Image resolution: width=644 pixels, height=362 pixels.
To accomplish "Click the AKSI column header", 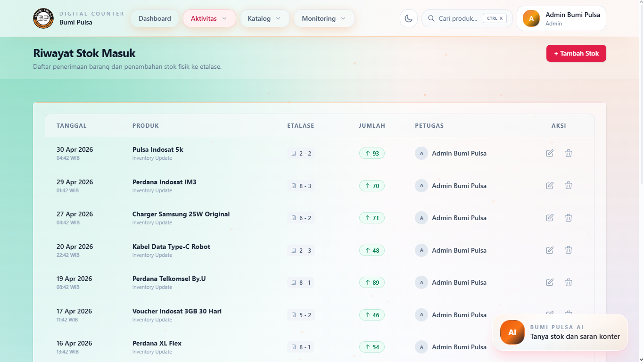I will [559, 126].
